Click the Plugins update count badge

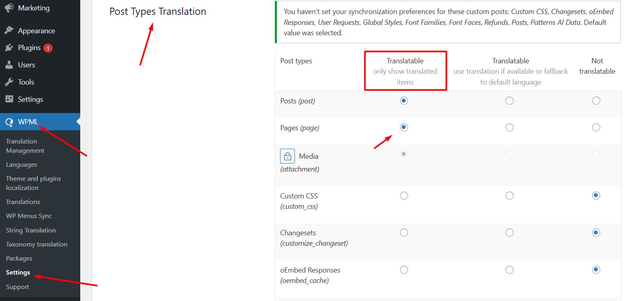pyautogui.click(x=48, y=48)
